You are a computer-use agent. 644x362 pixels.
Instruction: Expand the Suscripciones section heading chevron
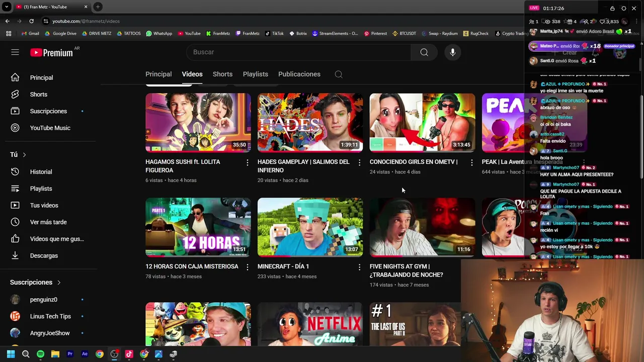click(x=58, y=283)
